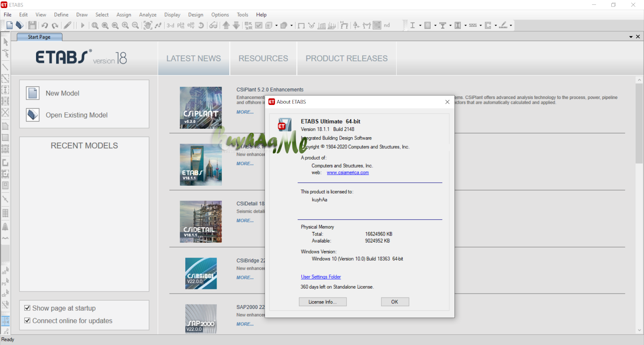Click New Model text on Start Page

pos(62,93)
